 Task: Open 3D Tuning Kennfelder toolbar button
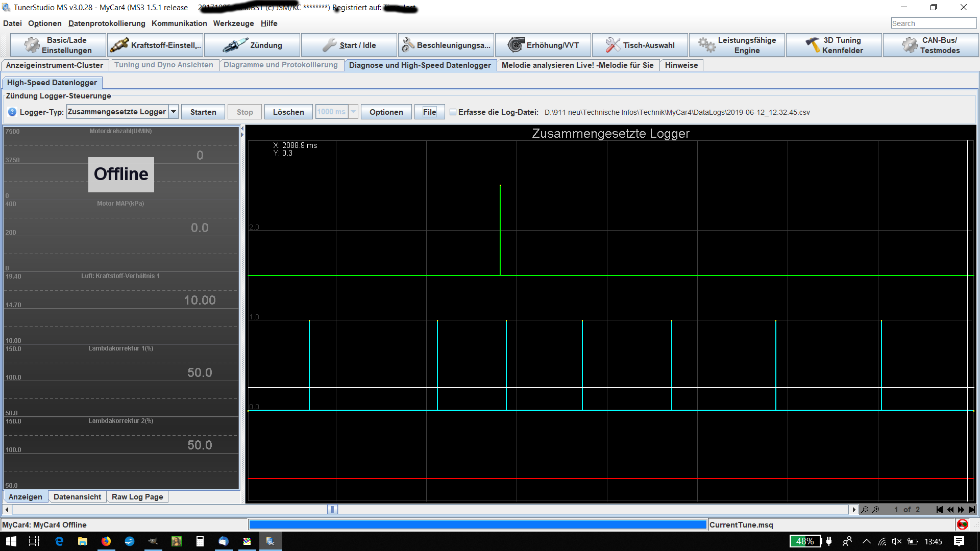(835, 45)
